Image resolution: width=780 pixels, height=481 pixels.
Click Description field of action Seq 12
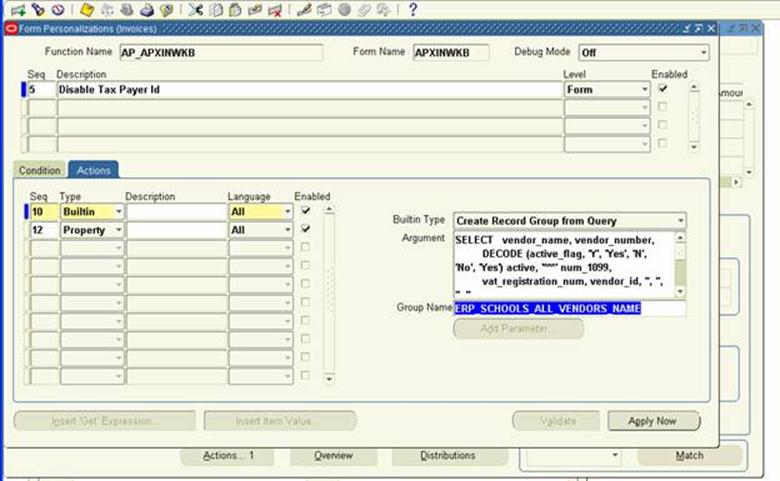pos(176,230)
